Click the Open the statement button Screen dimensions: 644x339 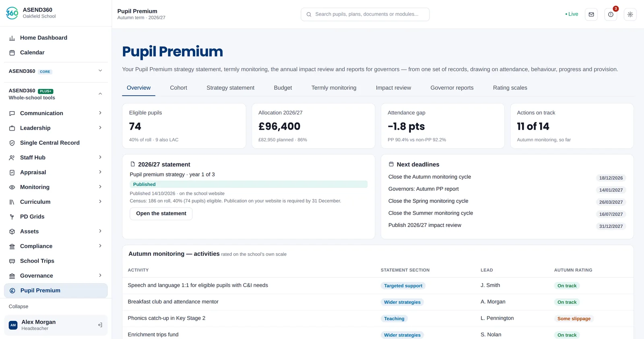coord(161,213)
